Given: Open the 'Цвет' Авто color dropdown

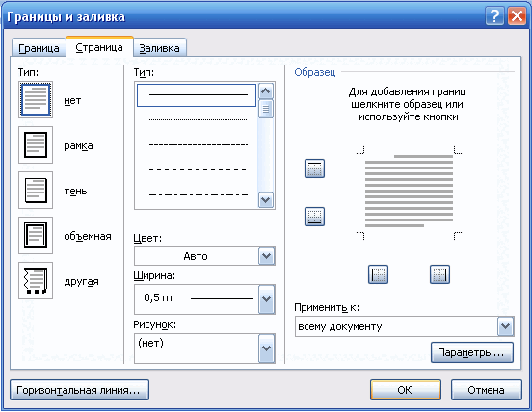Looking at the screenshot, I should (266, 256).
